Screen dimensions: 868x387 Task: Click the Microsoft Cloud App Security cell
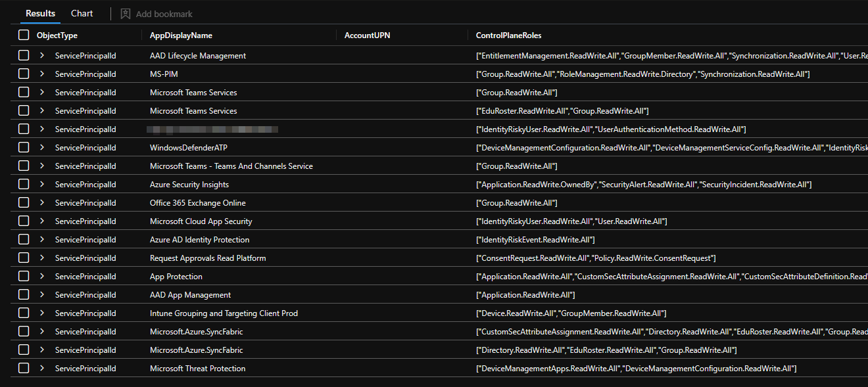tap(201, 221)
